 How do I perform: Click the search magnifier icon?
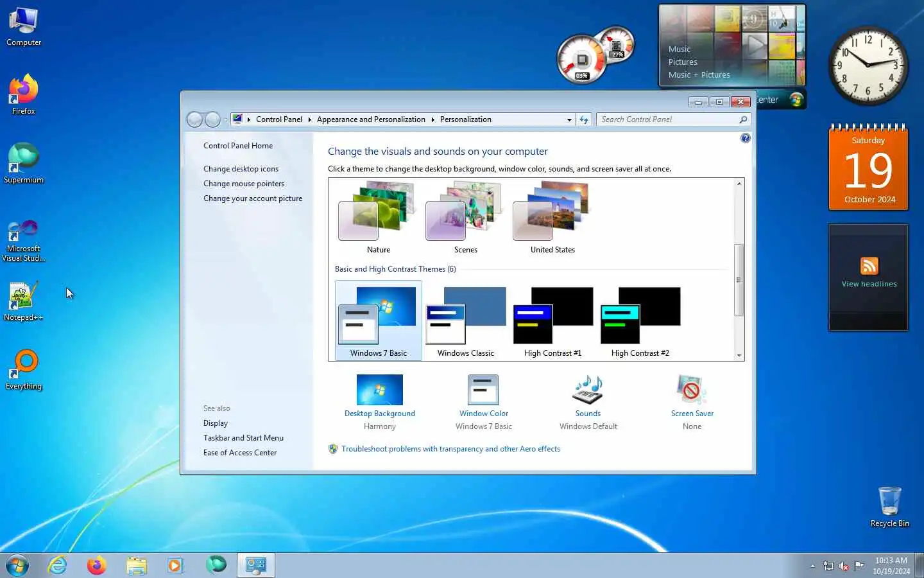click(x=743, y=119)
